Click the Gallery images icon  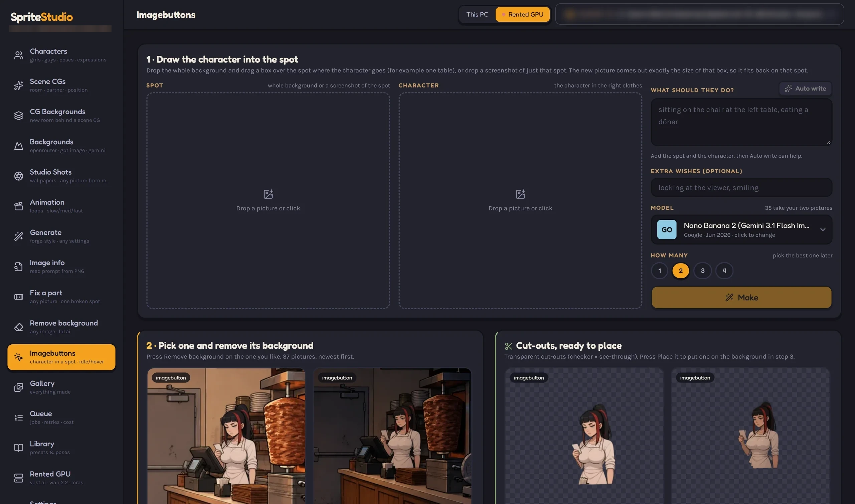(19, 387)
